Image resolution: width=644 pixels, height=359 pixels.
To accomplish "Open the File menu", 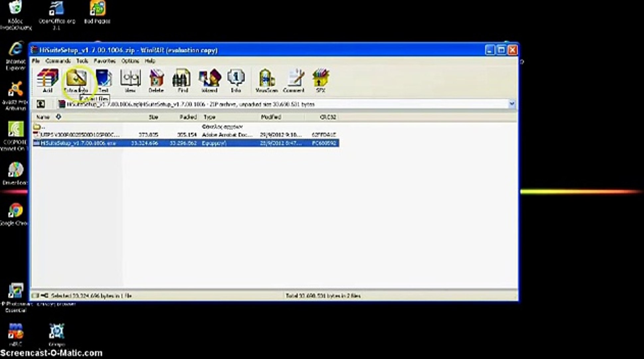I will (x=36, y=61).
